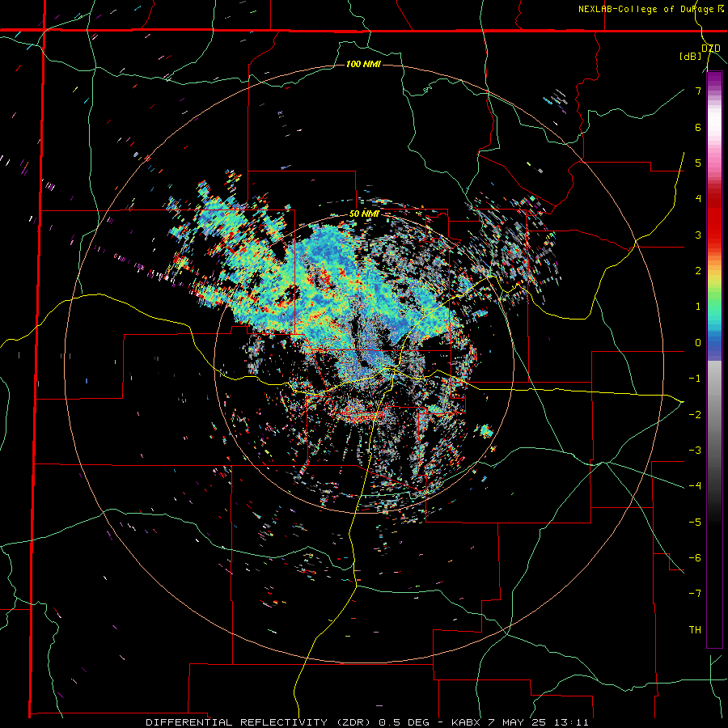The width and height of the screenshot is (728, 728).
Task: Click the [dB] unit label above the scale
Action: [x=690, y=56]
